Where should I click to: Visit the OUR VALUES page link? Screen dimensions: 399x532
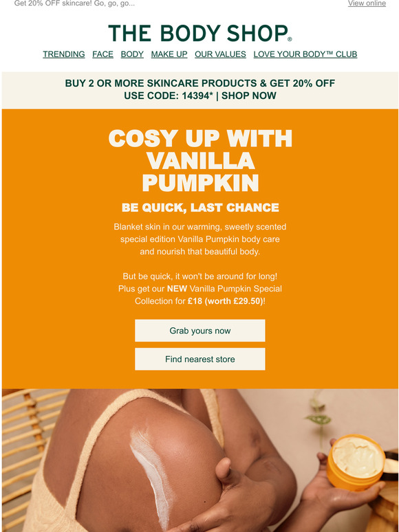click(x=220, y=54)
